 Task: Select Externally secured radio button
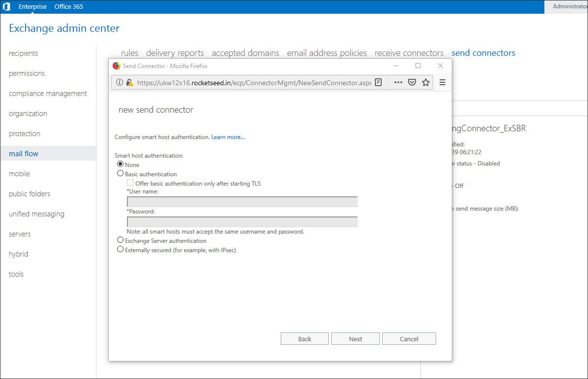[x=121, y=250]
